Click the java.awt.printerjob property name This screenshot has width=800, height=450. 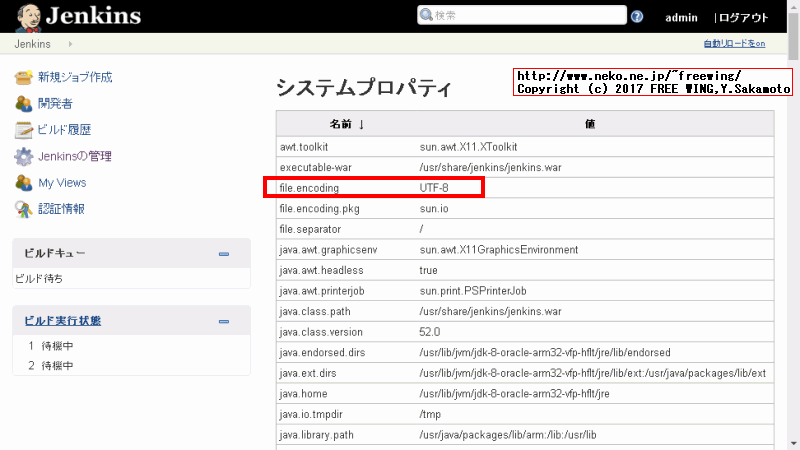point(322,291)
